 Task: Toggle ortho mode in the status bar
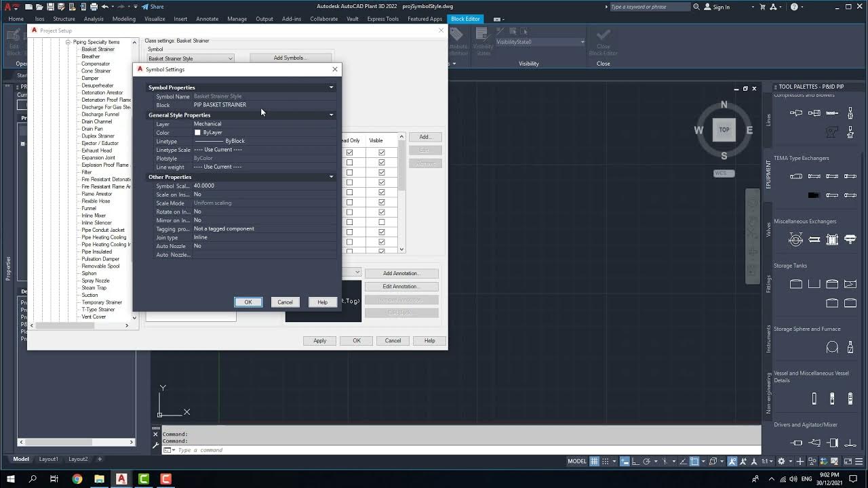pyautogui.click(x=635, y=462)
